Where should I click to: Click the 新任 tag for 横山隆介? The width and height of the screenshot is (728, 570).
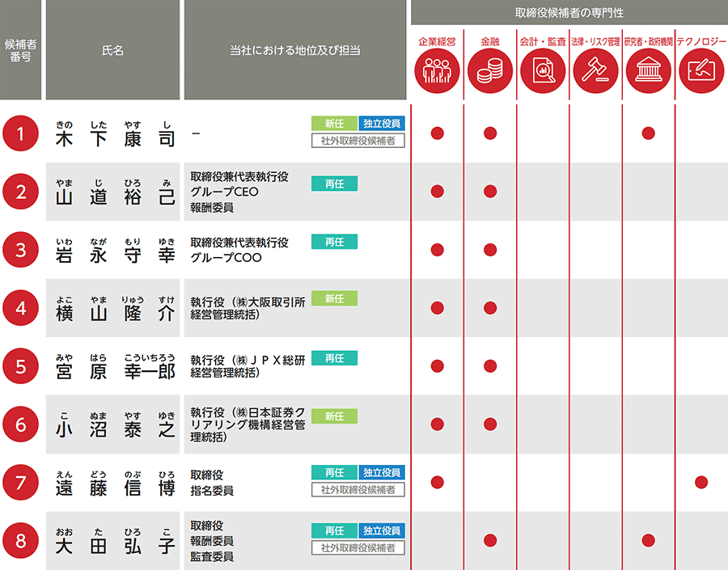(334, 298)
